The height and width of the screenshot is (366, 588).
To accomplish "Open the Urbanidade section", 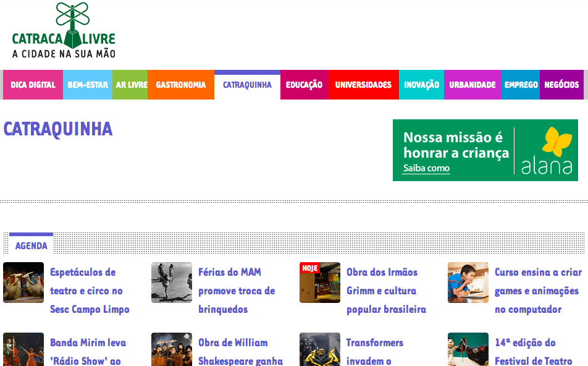I will click(x=472, y=85).
